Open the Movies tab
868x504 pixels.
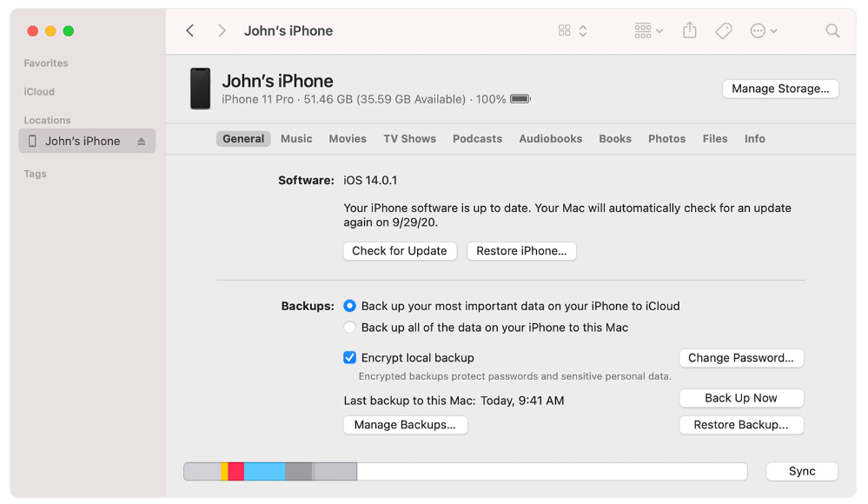pos(348,138)
